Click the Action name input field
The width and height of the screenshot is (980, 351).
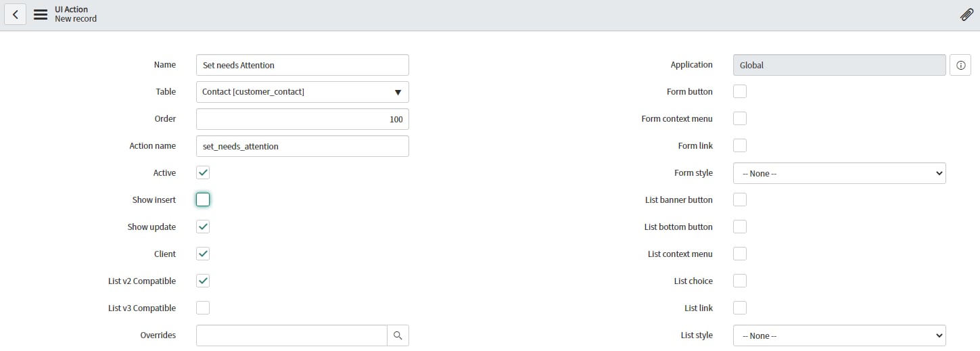(x=302, y=146)
